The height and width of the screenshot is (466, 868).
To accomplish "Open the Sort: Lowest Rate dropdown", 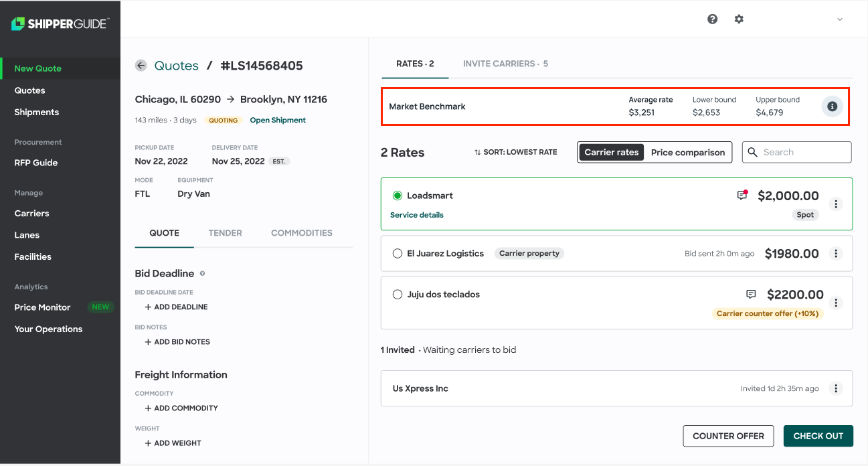I will tap(515, 152).
